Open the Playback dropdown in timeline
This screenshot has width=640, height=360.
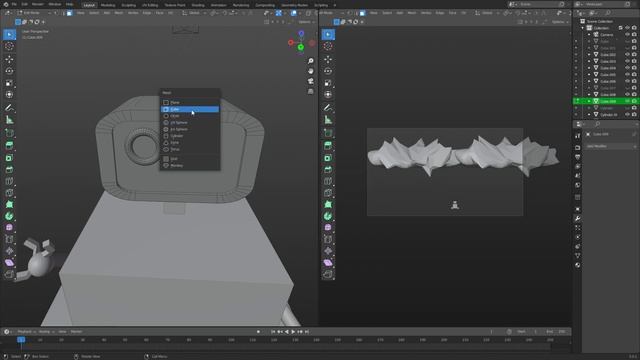pos(26,332)
